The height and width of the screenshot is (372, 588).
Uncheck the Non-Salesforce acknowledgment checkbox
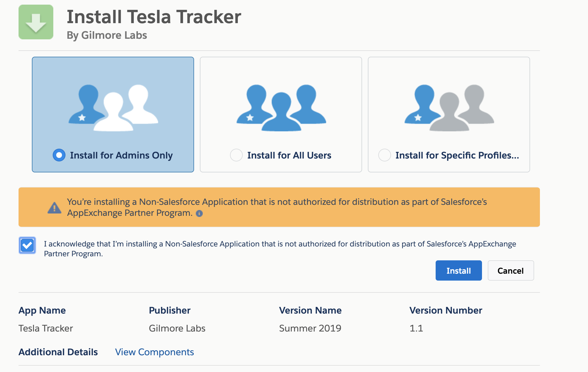click(27, 246)
